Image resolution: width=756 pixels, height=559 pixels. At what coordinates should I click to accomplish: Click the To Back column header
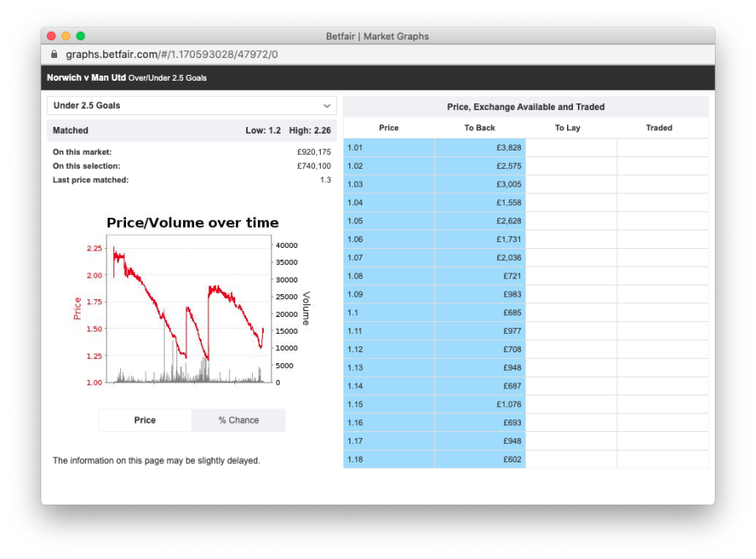click(480, 128)
